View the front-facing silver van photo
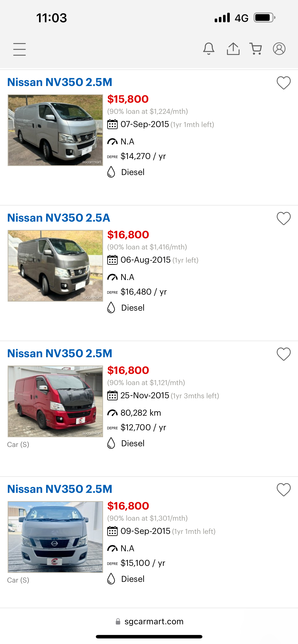 click(x=55, y=537)
